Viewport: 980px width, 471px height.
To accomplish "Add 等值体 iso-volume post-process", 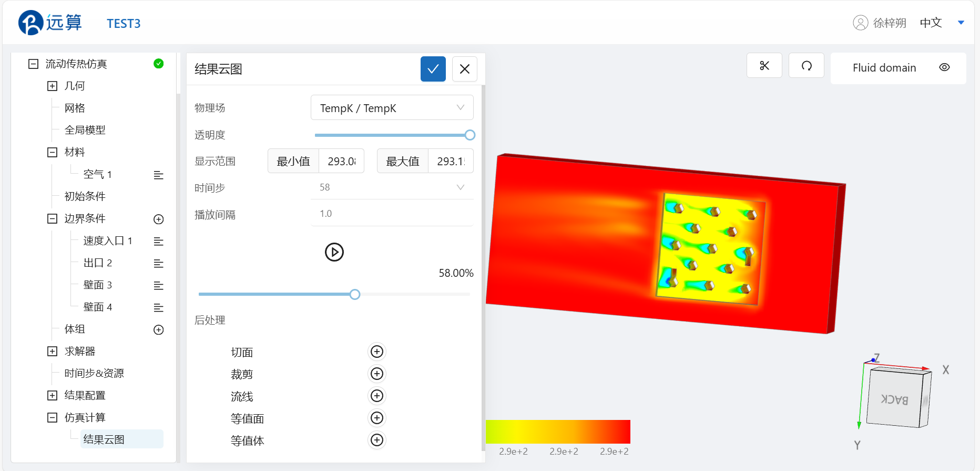I will tap(377, 440).
